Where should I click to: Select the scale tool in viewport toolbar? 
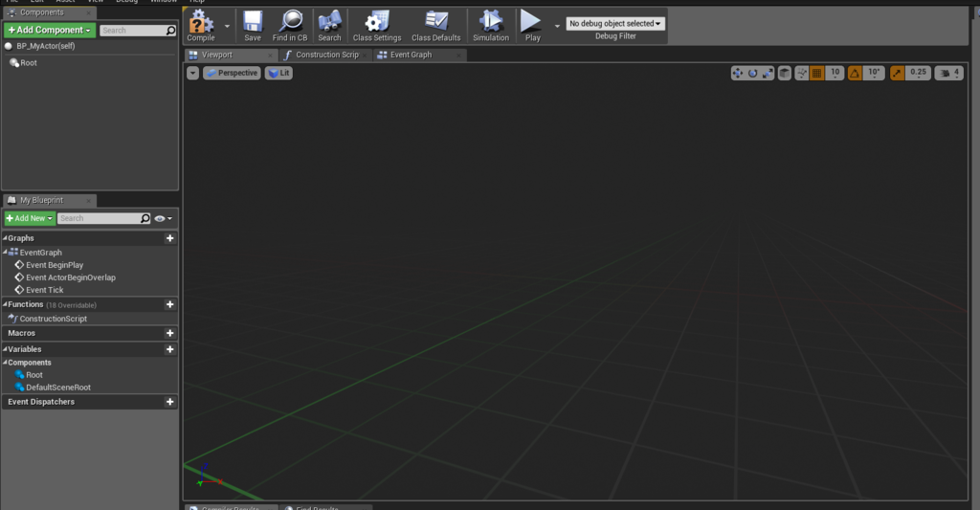(x=768, y=73)
